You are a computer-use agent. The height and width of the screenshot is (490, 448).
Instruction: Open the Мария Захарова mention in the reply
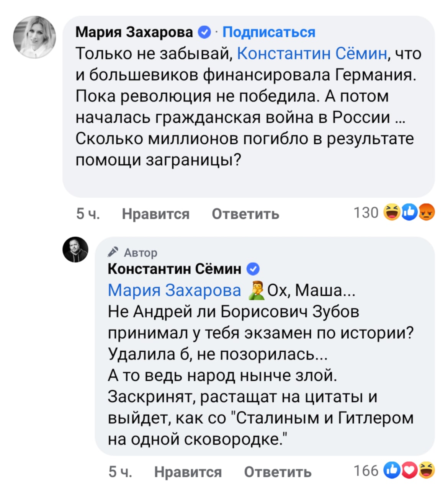[x=174, y=291]
